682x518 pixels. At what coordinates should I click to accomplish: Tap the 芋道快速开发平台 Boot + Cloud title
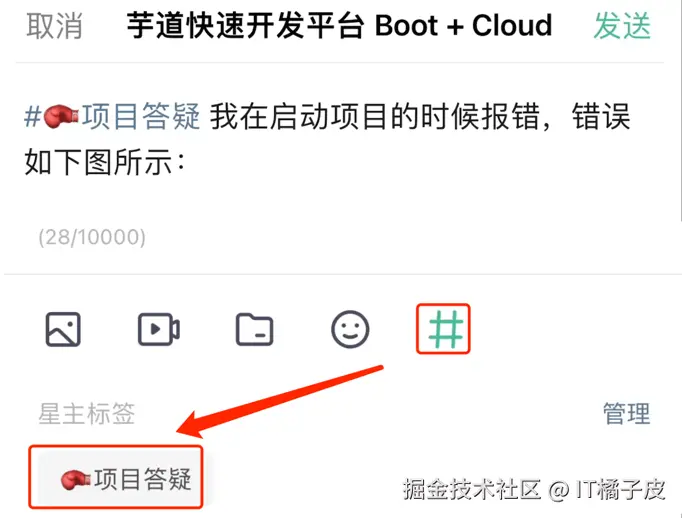tap(339, 26)
